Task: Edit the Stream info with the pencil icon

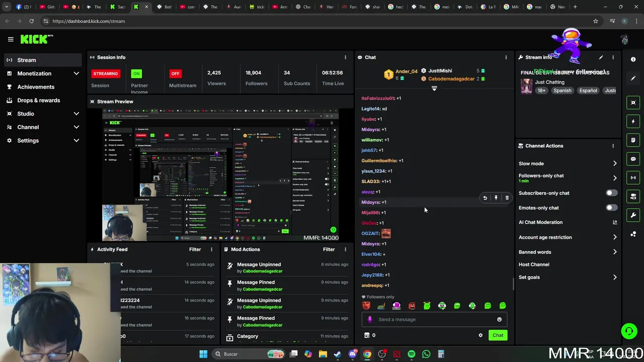Action: tap(601, 57)
